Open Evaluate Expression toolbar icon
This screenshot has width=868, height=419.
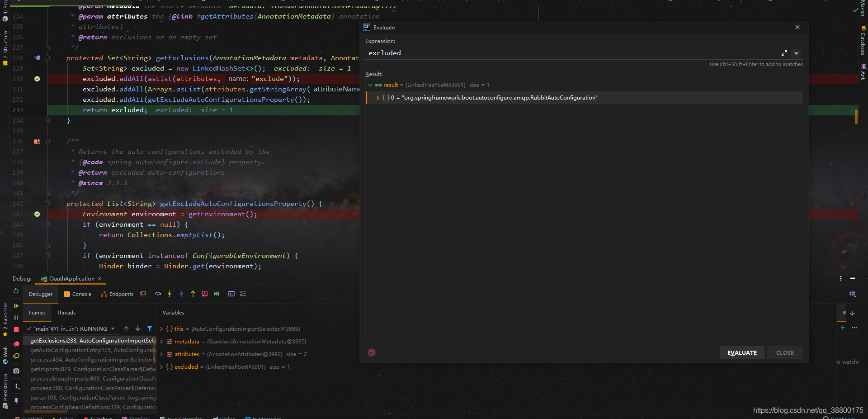pos(231,294)
